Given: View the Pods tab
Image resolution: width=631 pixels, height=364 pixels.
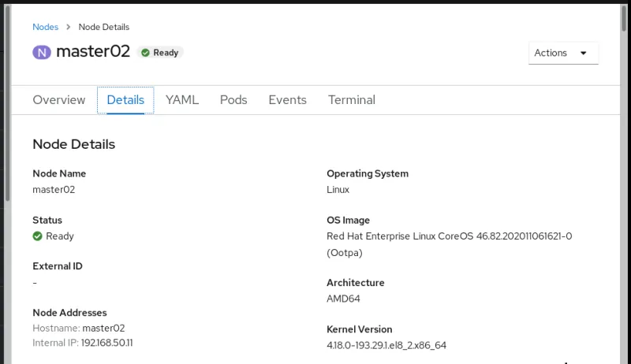Looking at the screenshot, I should pos(233,100).
